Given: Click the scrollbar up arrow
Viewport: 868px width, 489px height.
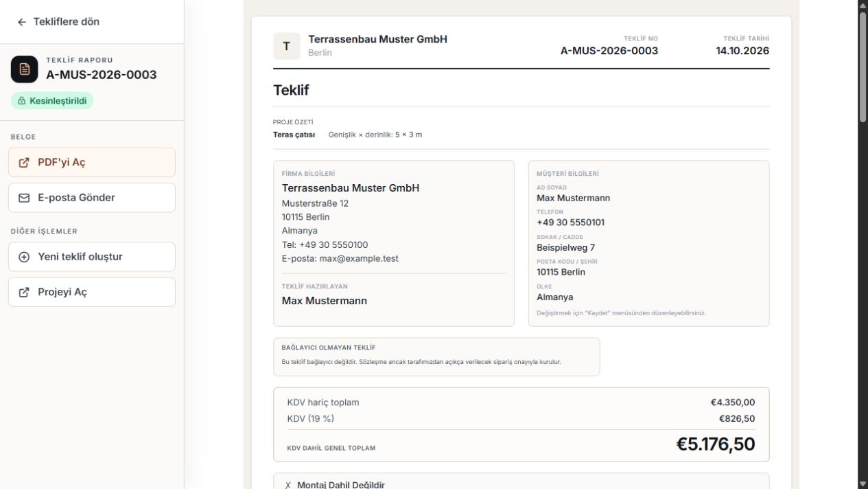Looking at the screenshot, I should pos(863,5).
